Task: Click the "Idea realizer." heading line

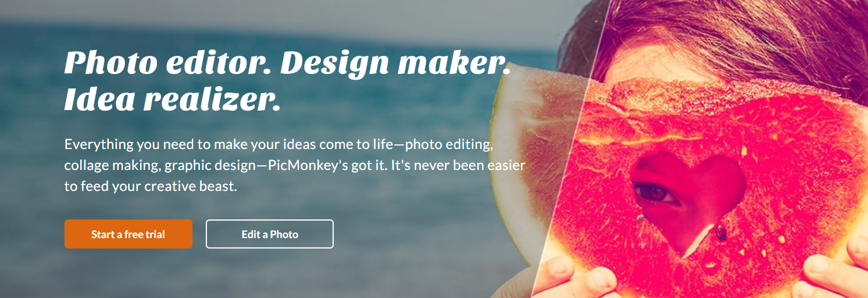Action: [x=172, y=100]
